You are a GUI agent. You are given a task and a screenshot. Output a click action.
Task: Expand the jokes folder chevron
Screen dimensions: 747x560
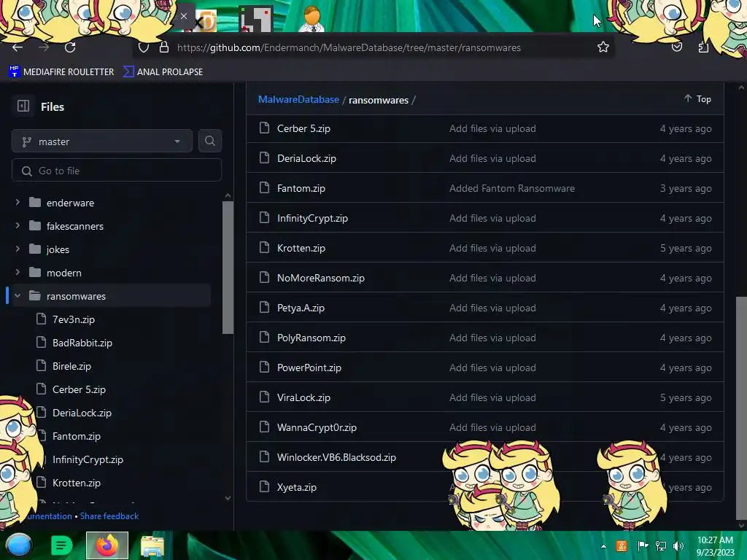(18, 249)
